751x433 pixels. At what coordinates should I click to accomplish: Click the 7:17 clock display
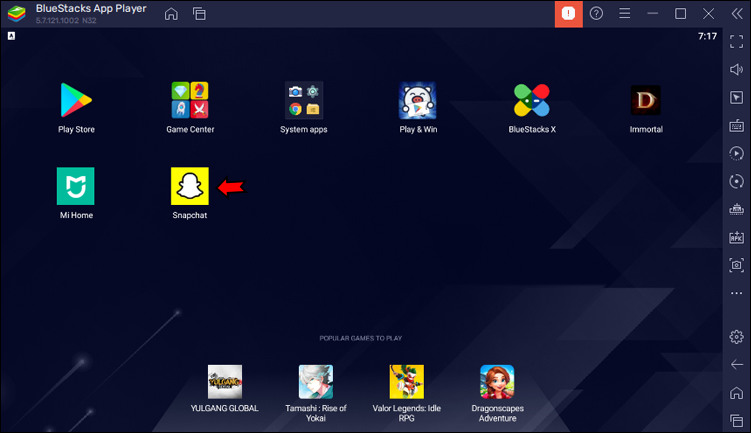click(707, 36)
